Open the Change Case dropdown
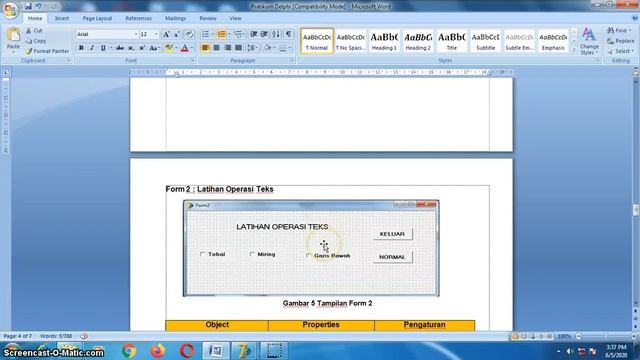 click(154, 48)
